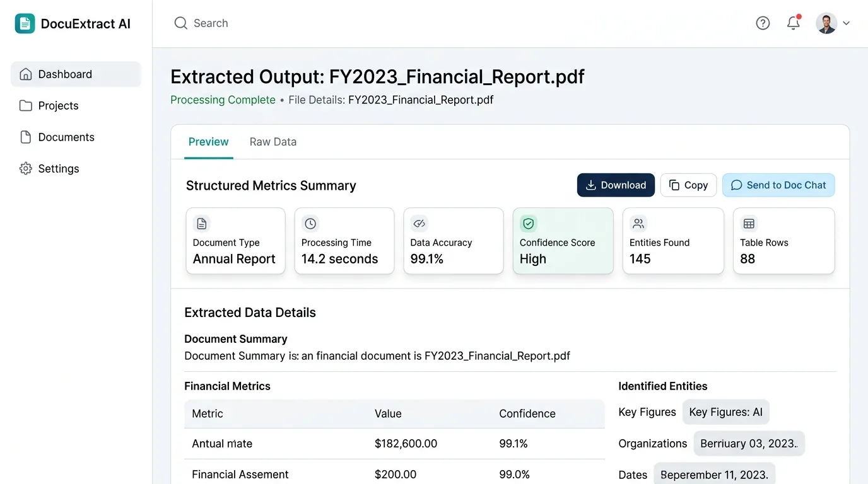The image size is (868, 484).
Task: Click the Confidence Score shield icon
Action: tap(529, 224)
